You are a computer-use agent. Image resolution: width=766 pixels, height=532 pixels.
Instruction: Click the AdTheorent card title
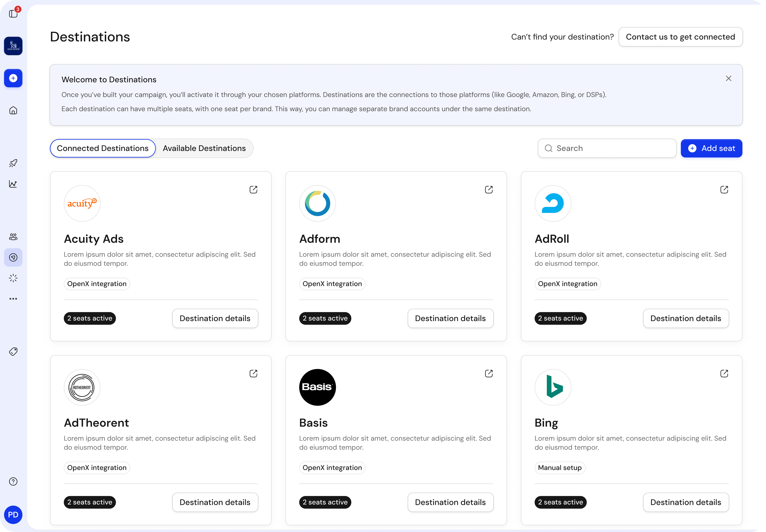(x=96, y=423)
